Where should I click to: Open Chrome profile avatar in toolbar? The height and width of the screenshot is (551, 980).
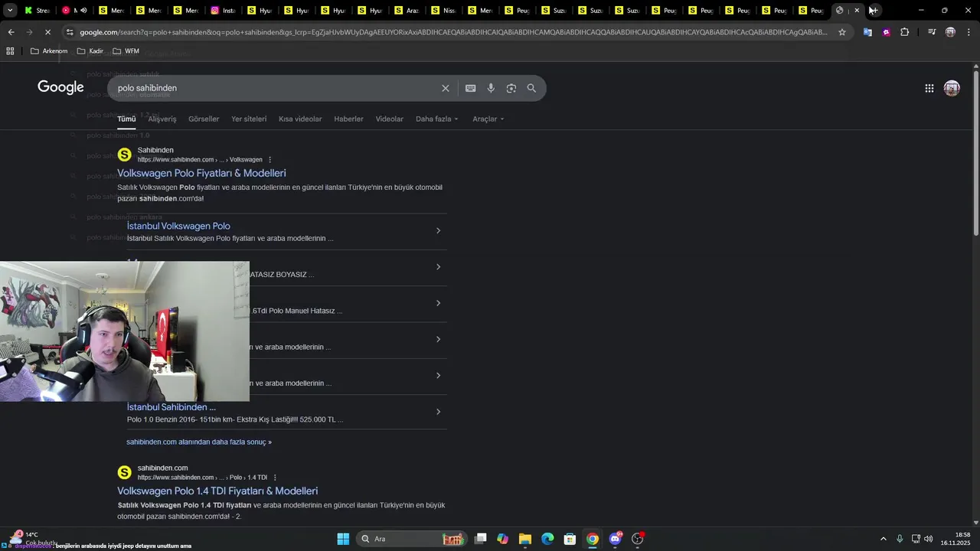point(950,32)
